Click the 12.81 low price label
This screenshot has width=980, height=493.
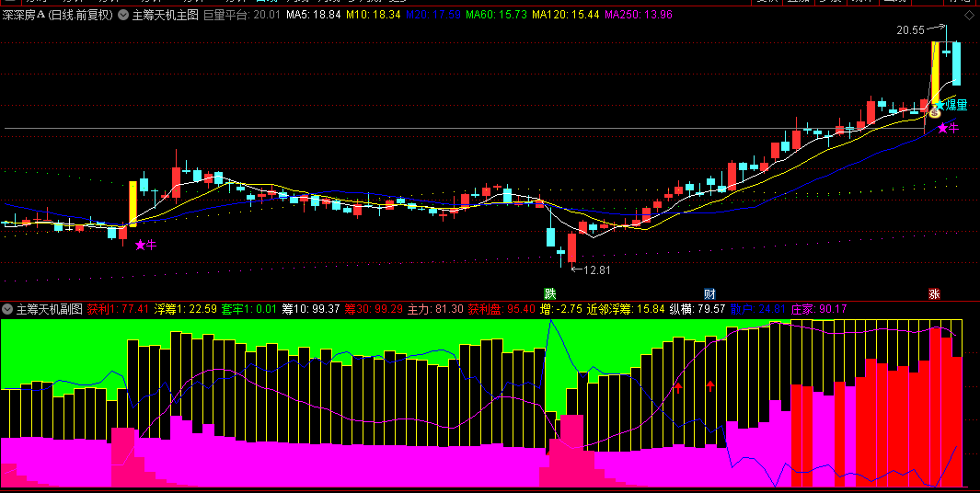[x=597, y=270]
